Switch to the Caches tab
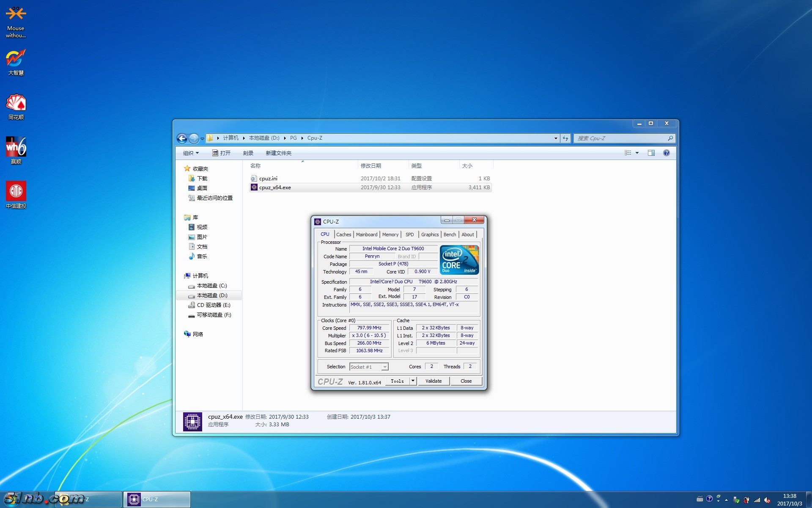Image resolution: width=812 pixels, height=508 pixels. [343, 235]
